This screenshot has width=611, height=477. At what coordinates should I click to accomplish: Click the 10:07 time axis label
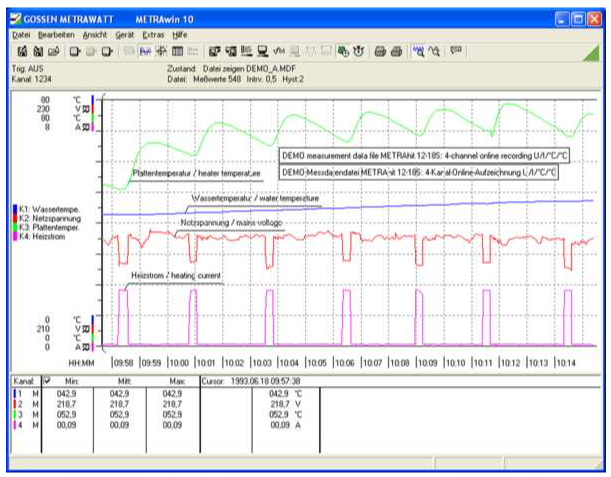(x=372, y=363)
